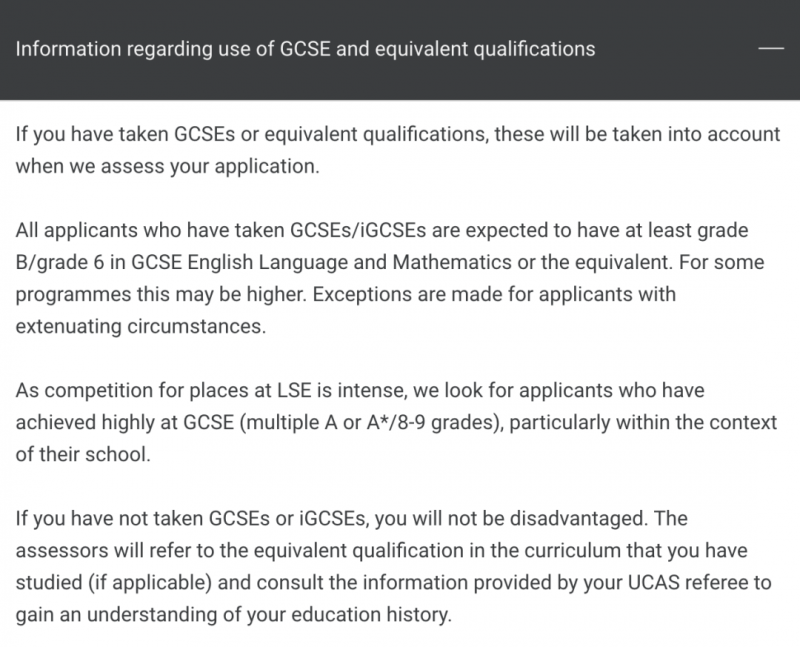Click the text 'gain an understanding of your education history.'
800x647 pixels.
(234, 614)
